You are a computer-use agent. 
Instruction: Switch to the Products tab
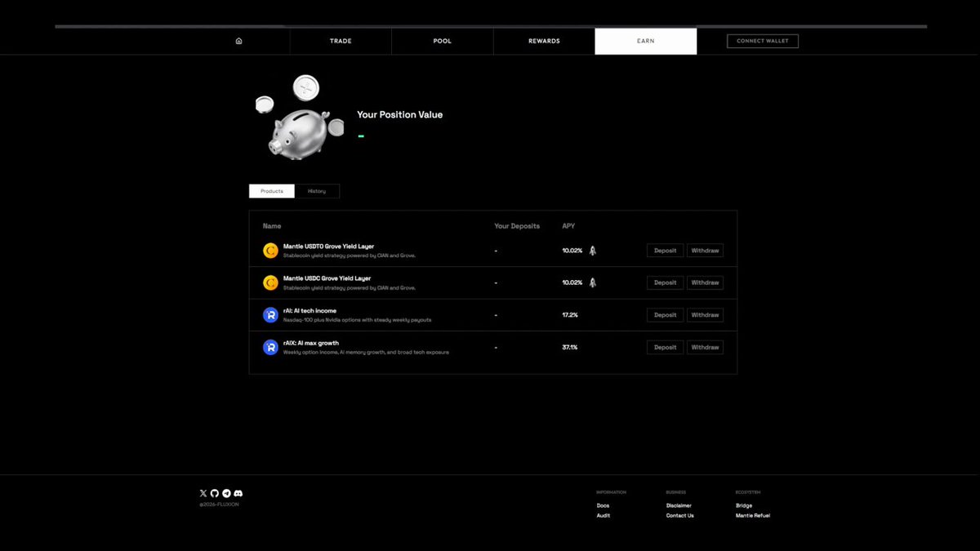(x=272, y=191)
